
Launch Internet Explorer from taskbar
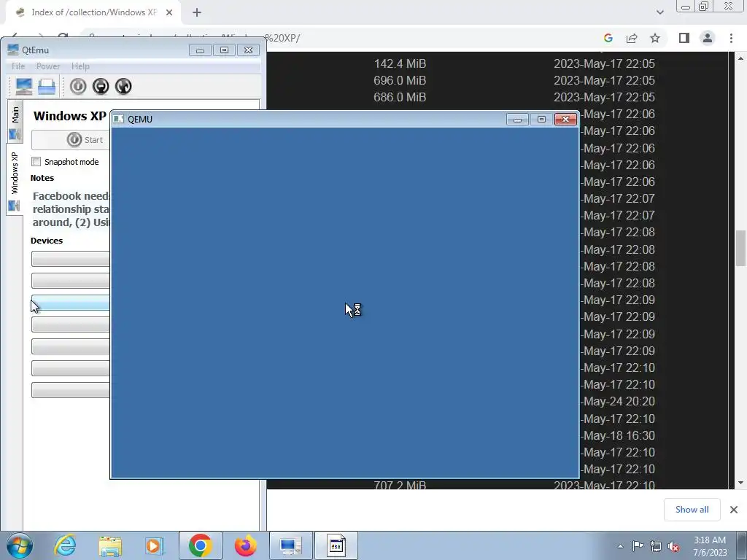coord(65,545)
